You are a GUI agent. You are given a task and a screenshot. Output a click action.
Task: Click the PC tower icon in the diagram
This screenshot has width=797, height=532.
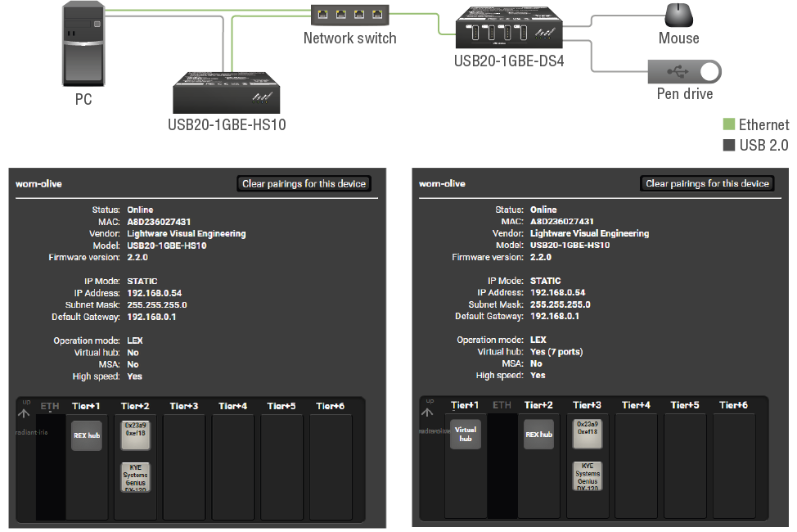click(83, 43)
